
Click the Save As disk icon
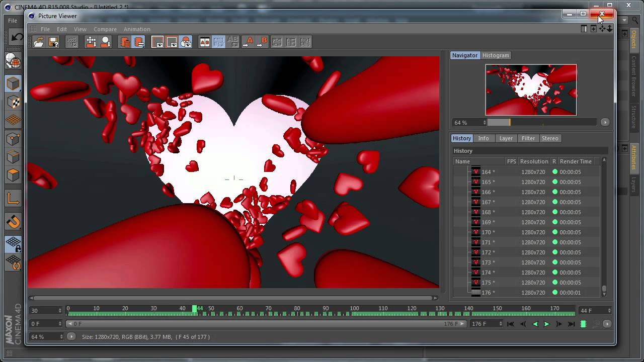pos(53,42)
